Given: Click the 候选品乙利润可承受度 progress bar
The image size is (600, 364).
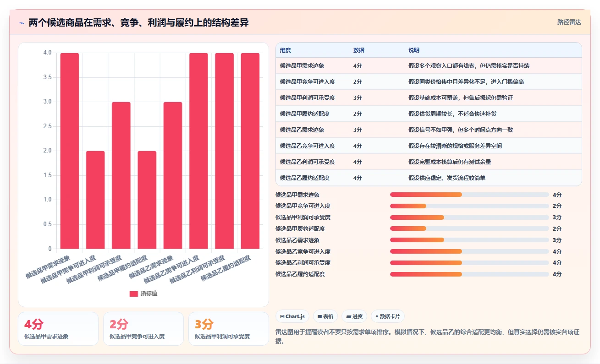Looking at the screenshot, I should 469,263.
